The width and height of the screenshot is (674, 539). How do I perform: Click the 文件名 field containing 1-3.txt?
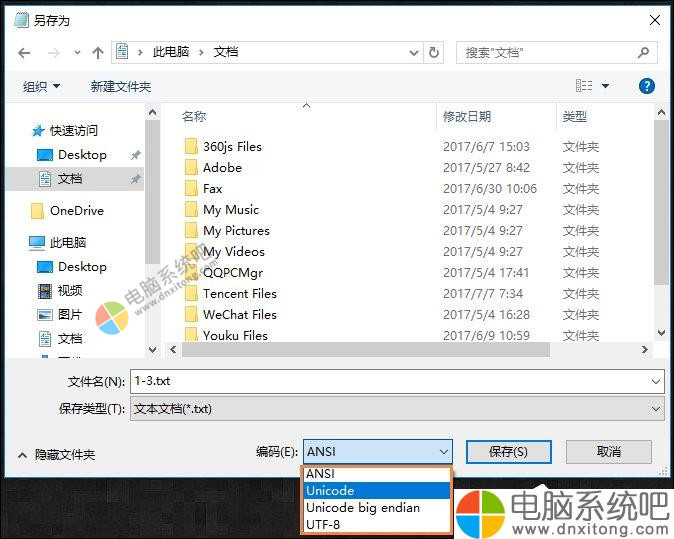(397, 381)
